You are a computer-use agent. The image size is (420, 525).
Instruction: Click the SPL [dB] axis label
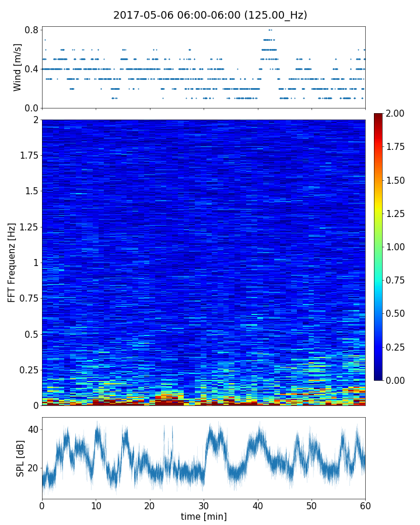click(20, 457)
